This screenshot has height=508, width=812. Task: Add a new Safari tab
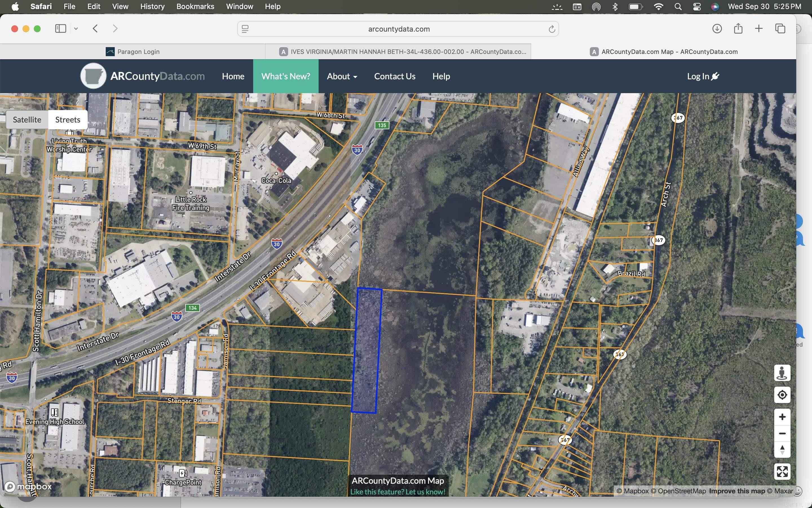click(x=759, y=29)
